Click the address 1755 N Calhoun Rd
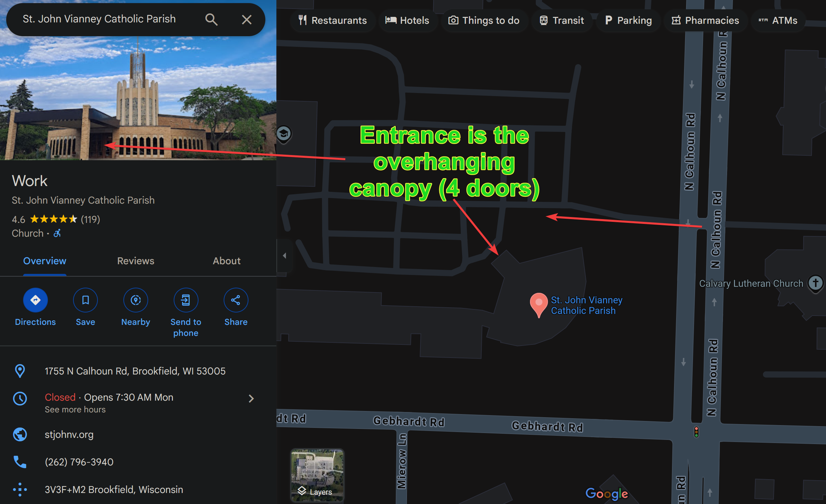 pyautogui.click(x=135, y=371)
